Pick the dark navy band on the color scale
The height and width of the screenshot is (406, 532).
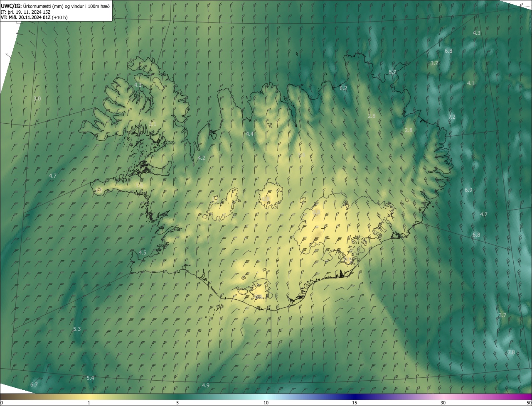point(355,396)
